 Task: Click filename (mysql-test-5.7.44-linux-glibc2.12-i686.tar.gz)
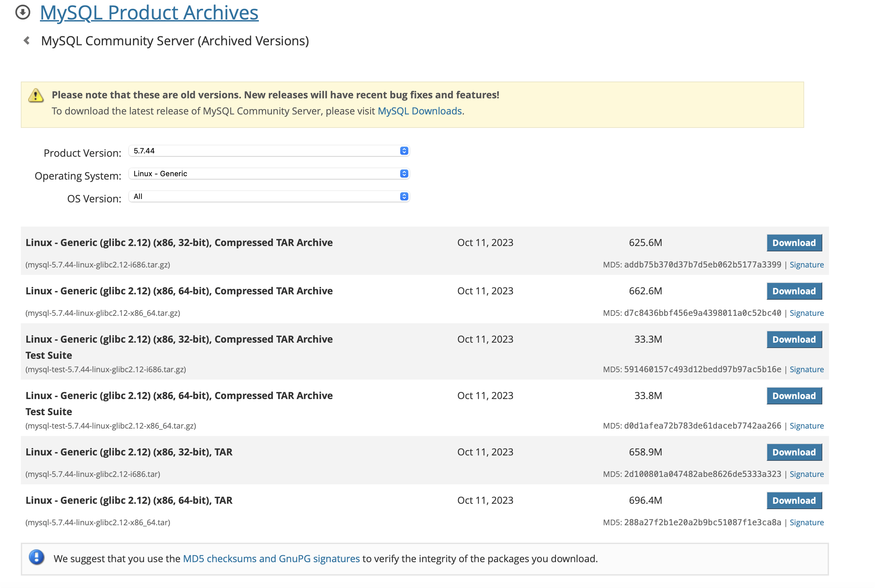[x=106, y=370]
